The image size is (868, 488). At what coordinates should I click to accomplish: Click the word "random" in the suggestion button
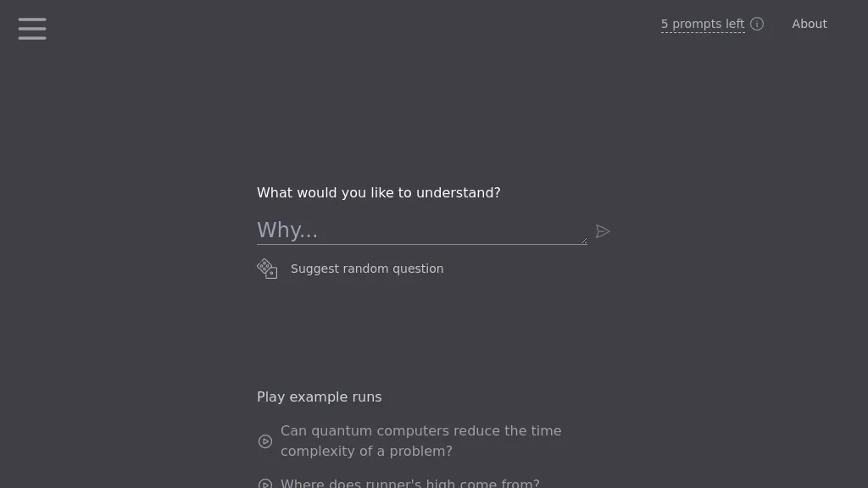coord(364,269)
